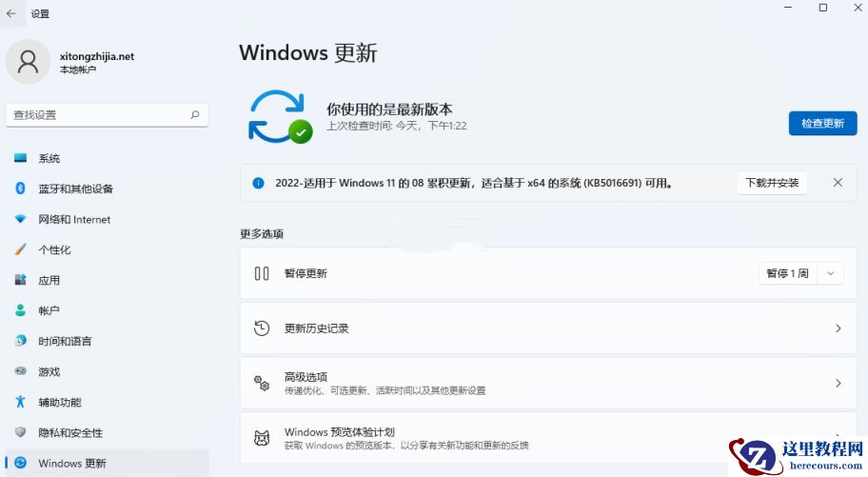Open the 高级选项 row
The height and width of the screenshot is (477, 868).
click(x=548, y=383)
